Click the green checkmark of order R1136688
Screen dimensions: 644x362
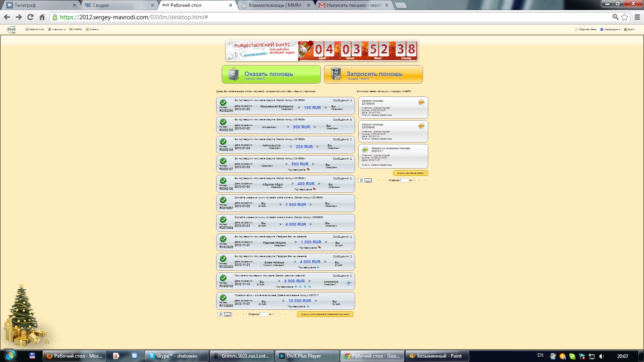pyautogui.click(x=223, y=298)
